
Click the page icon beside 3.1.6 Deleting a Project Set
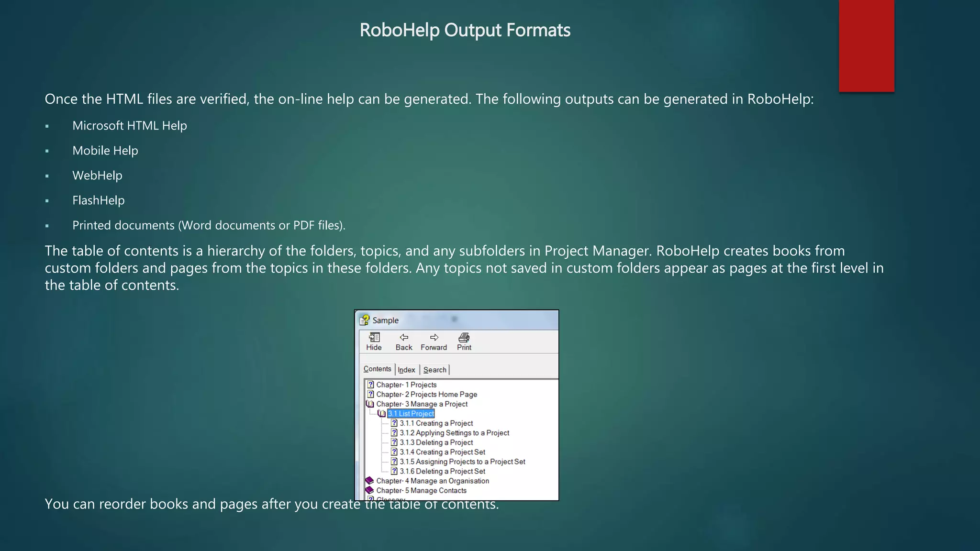pyautogui.click(x=394, y=471)
